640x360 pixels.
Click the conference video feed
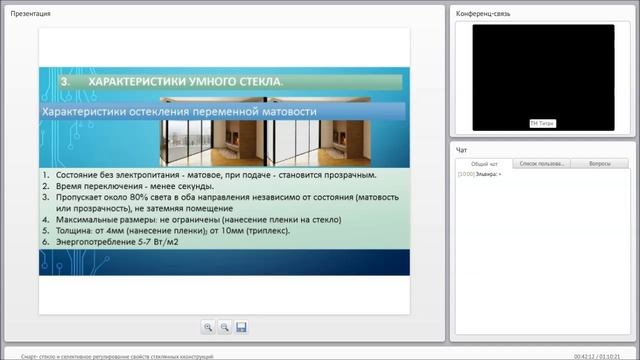[543, 78]
